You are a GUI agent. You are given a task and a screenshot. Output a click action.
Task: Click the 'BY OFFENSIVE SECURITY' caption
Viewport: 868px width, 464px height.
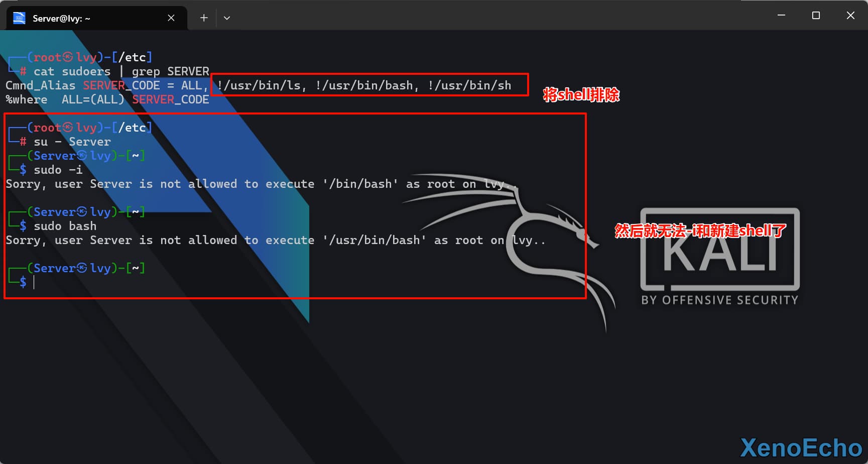click(719, 300)
